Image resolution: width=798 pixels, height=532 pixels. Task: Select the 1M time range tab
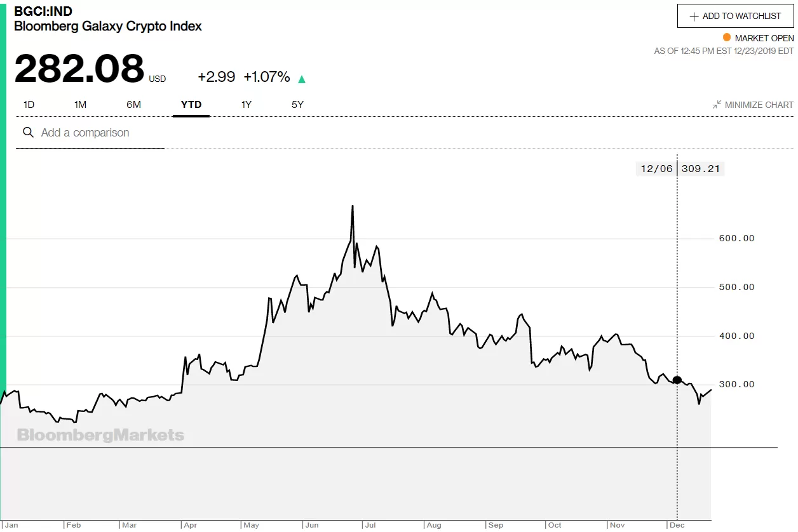point(80,105)
